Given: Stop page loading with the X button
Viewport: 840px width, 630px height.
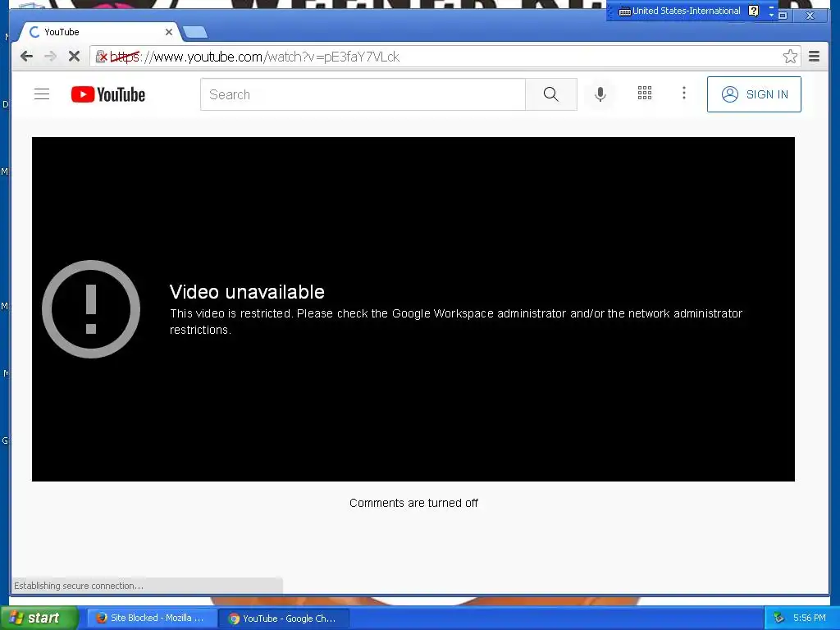Looking at the screenshot, I should (x=75, y=57).
